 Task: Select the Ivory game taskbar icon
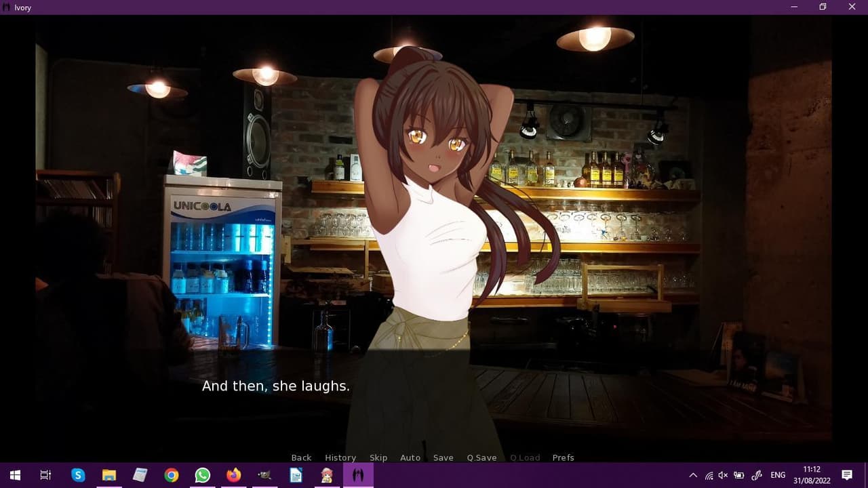click(x=359, y=475)
